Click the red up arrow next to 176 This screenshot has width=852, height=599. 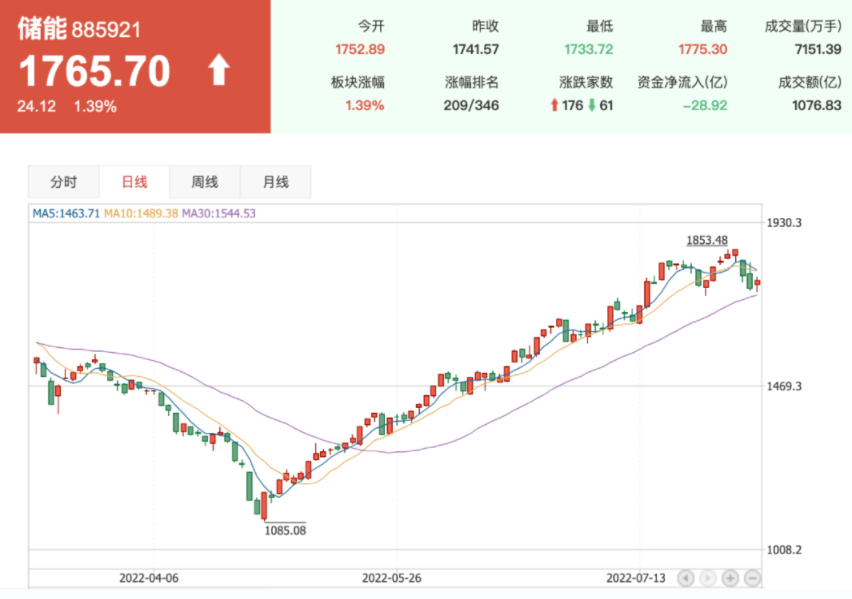553,105
